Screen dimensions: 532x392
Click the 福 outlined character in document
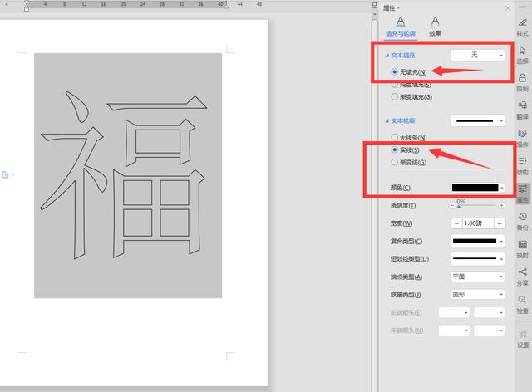tap(124, 175)
